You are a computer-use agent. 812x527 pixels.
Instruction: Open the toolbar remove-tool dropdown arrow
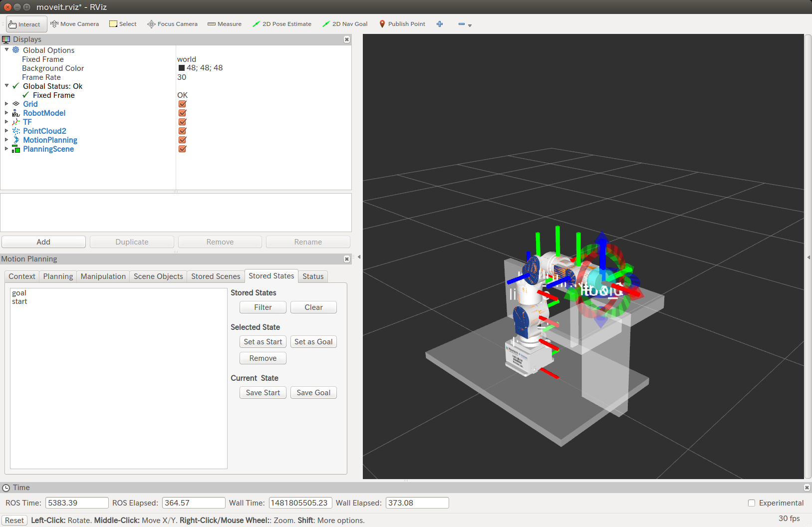(470, 25)
